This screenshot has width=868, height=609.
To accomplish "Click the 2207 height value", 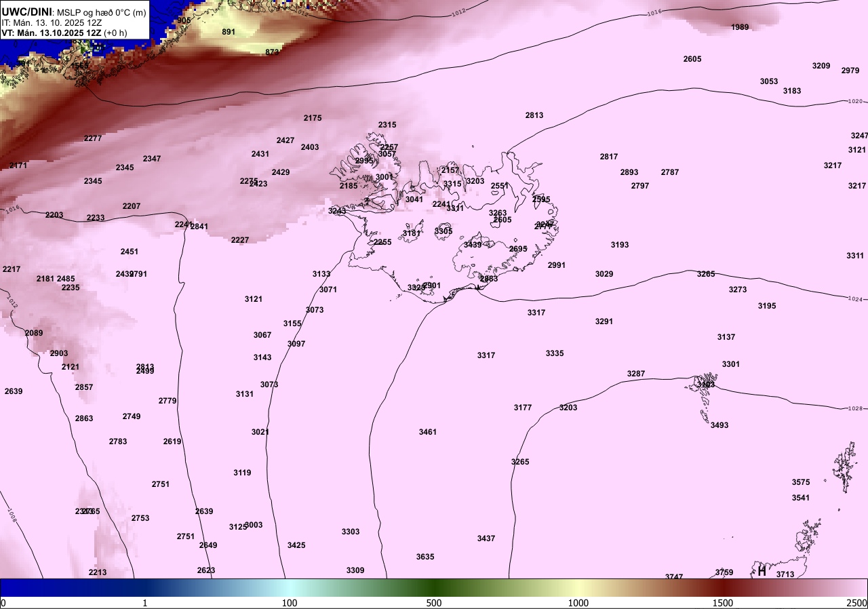I will [132, 206].
